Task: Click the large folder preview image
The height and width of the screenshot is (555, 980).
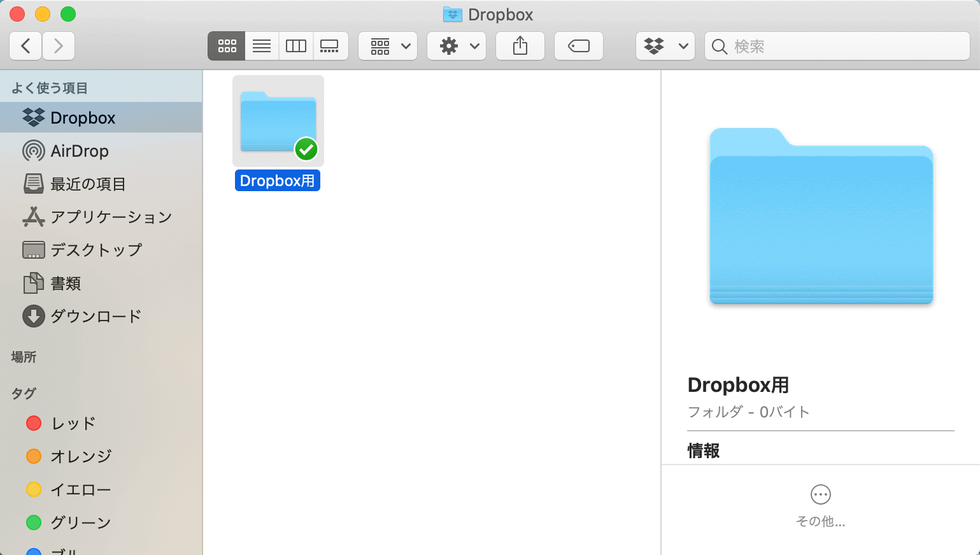Action: (x=821, y=216)
